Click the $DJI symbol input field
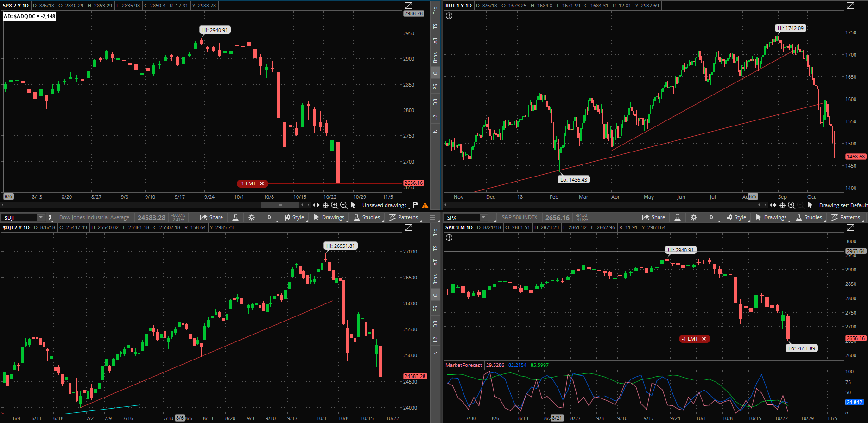The height and width of the screenshot is (423, 868). point(20,217)
